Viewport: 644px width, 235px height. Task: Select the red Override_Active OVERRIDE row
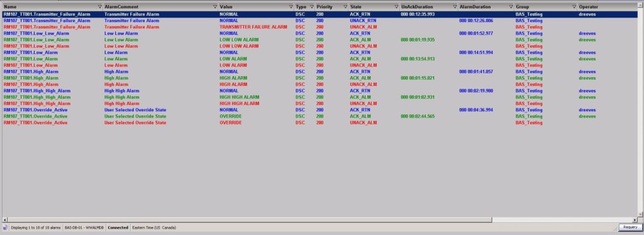click(320, 123)
